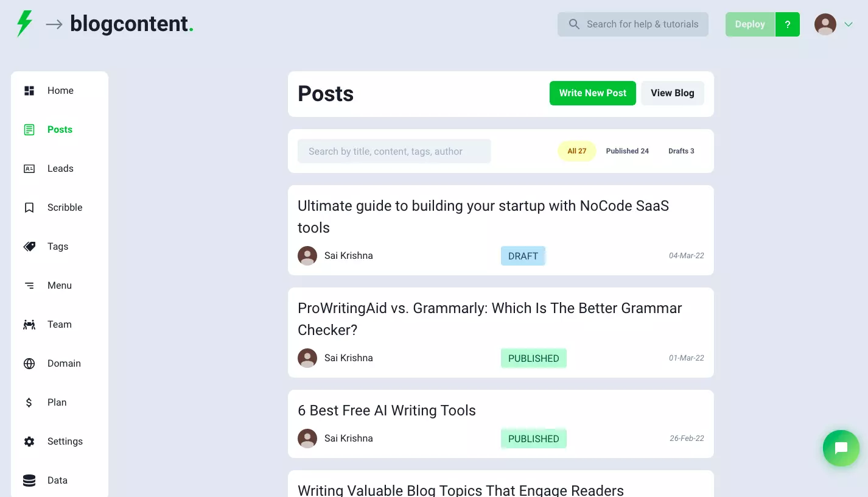Click the Scribble bookmark icon

coord(29,207)
